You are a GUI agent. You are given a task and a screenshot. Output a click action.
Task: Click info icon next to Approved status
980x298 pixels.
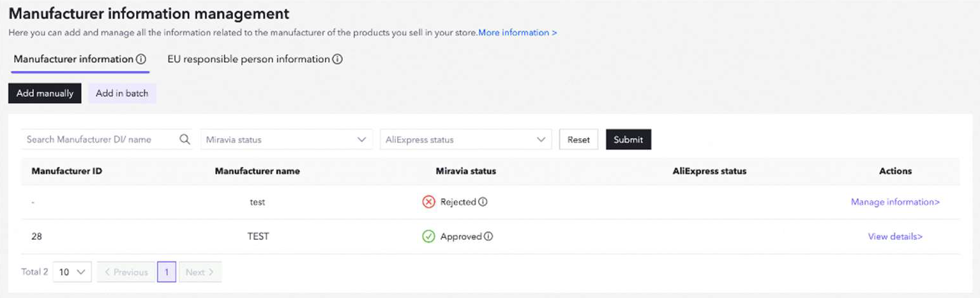(488, 237)
